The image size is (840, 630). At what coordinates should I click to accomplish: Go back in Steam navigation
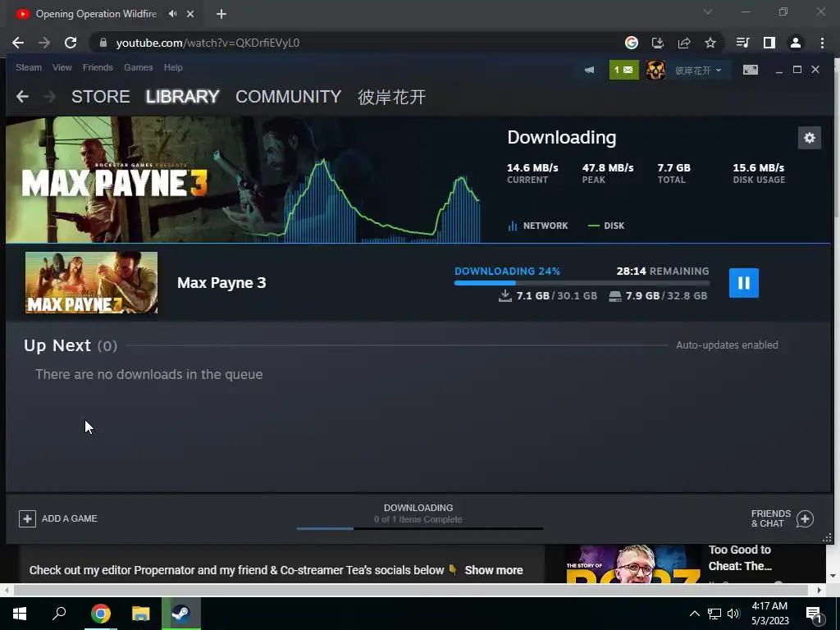click(x=22, y=97)
